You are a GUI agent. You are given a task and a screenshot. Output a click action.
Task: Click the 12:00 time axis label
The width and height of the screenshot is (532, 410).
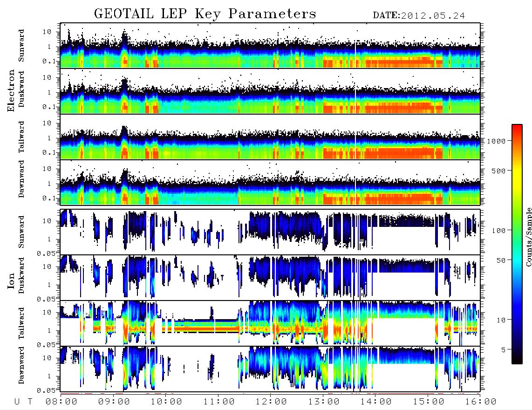(x=271, y=402)
